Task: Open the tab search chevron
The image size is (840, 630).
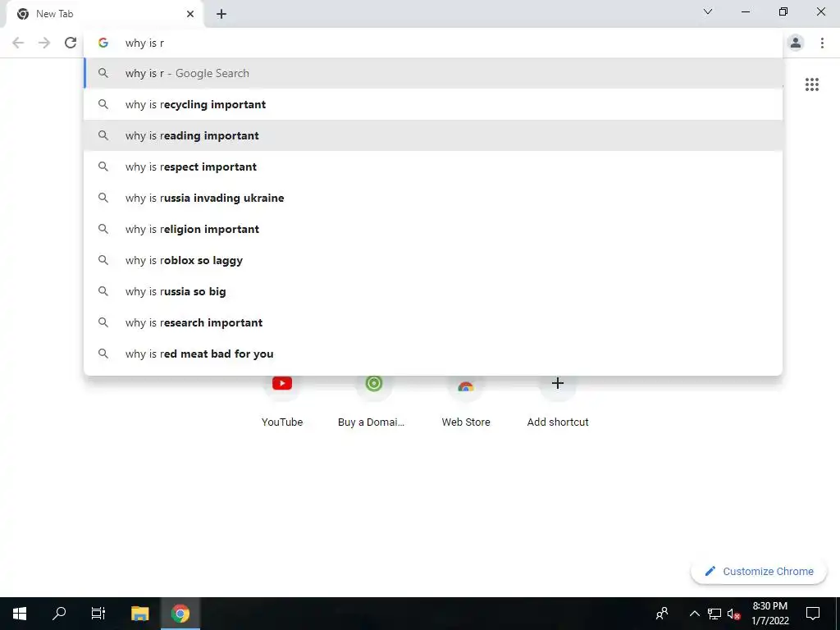Action: 708,11
